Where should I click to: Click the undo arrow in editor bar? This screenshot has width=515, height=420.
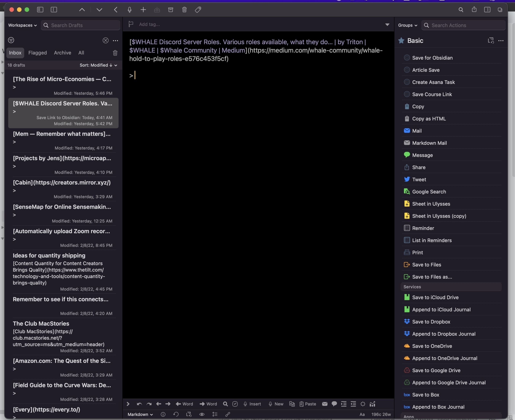(139, 404)
